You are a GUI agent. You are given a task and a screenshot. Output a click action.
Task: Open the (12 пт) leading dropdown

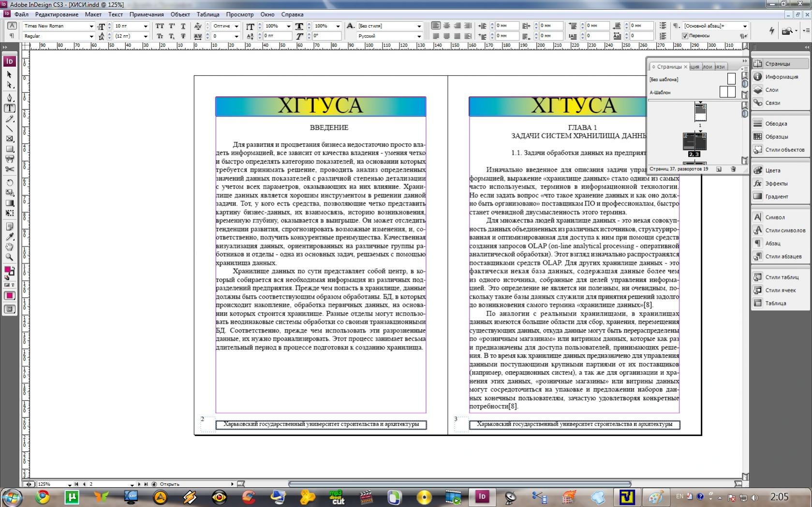(x=146, y=36)
